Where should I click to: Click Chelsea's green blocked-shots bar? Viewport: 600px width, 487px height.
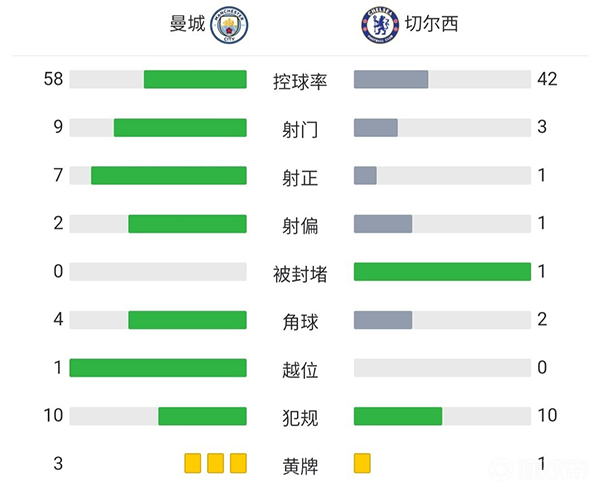(442, 272)
